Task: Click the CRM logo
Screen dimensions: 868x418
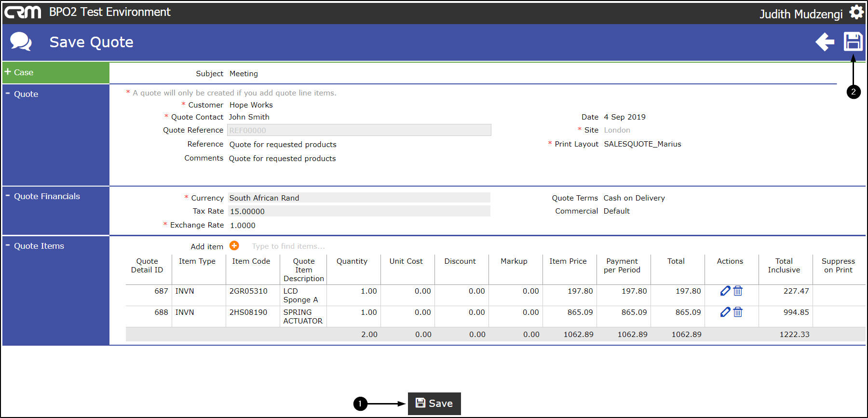Action: click(x=23, y=12)
